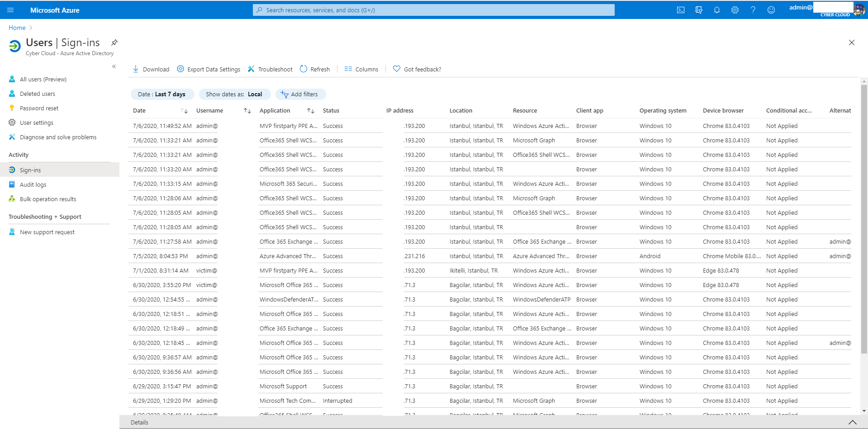Sort by the Application column arrows

(x=311, y=111)
